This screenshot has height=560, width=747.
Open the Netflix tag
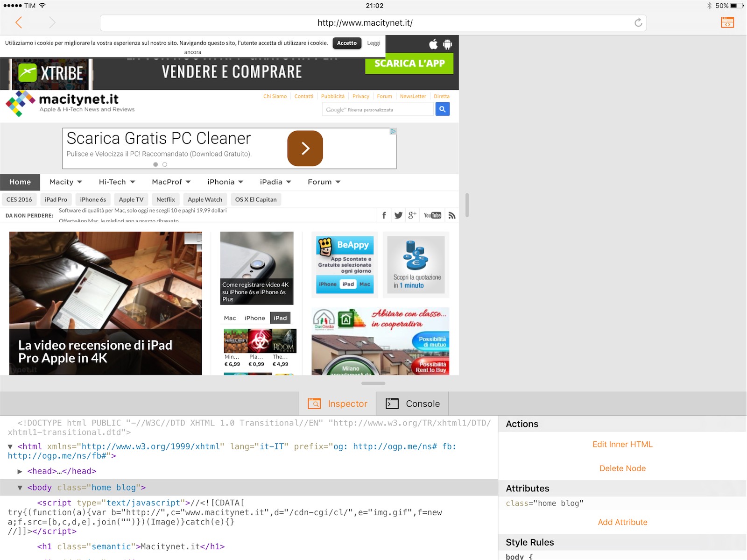tap(166, 199)
